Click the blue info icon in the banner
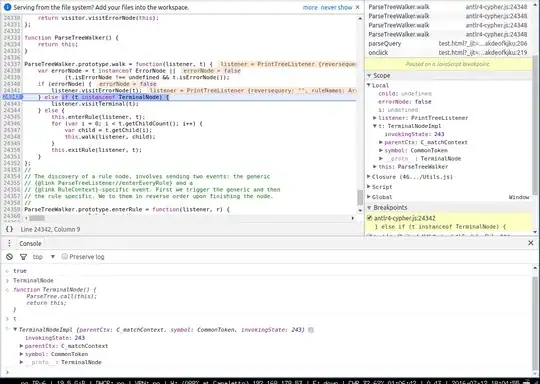Viewport: 540px width, 384px height. (x=7, y=7)
